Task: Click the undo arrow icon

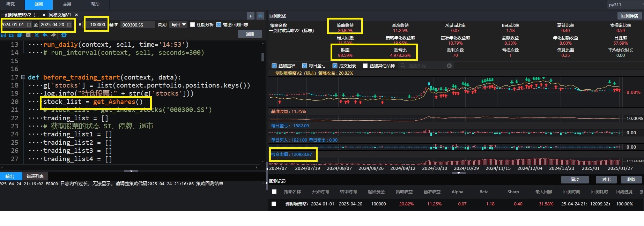Action: [45, 35]
